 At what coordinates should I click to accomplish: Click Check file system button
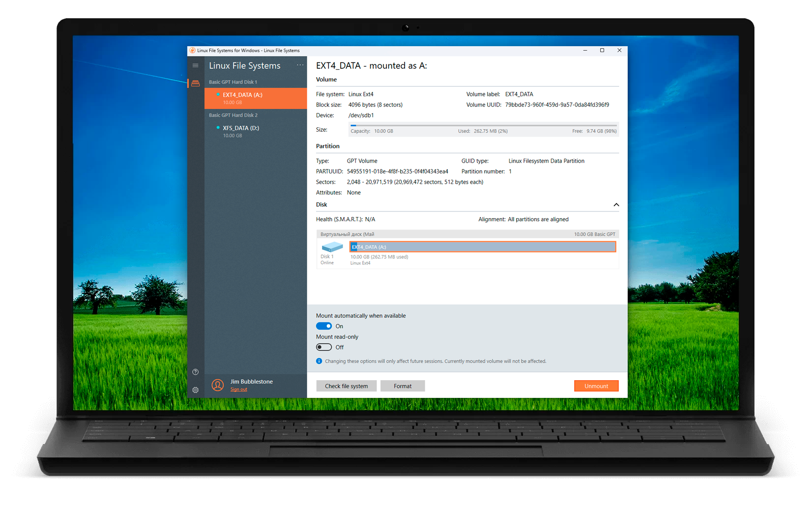347,386
